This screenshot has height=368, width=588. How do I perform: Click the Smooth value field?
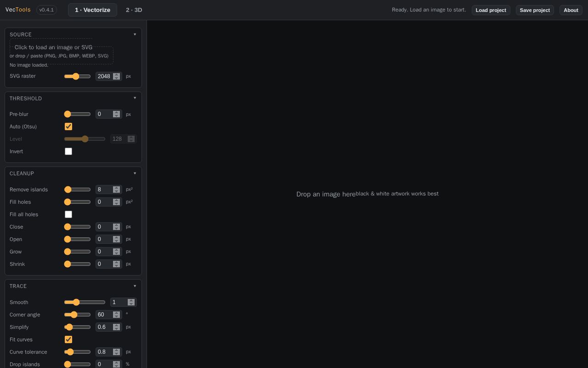coord(123,302)
